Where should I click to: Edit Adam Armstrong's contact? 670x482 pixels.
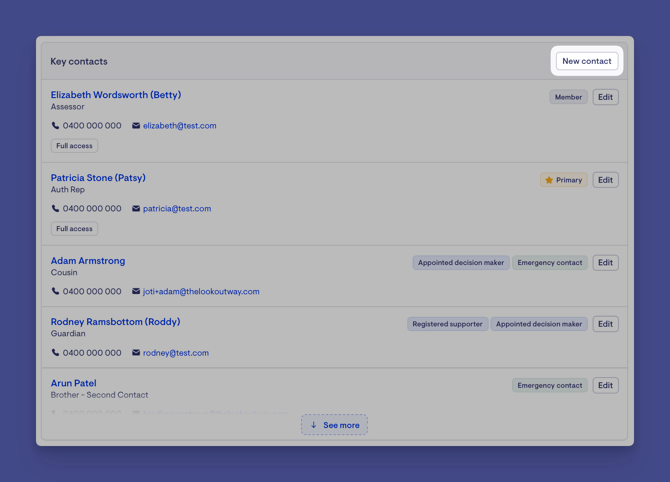pos(605,262)
